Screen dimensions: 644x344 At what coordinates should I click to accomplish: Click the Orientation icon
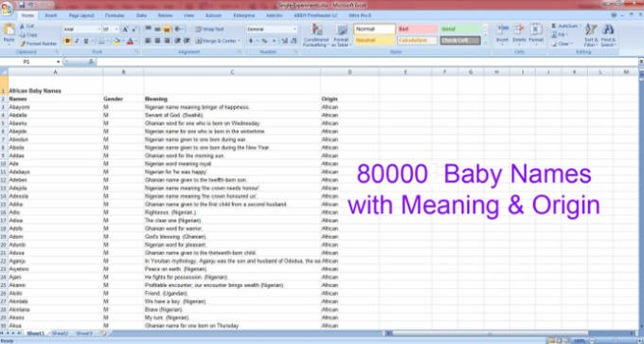(177, 29)
